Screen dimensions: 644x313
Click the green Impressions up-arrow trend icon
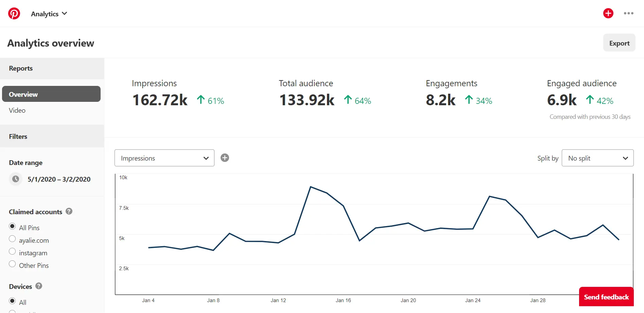(x=201, y=100)
